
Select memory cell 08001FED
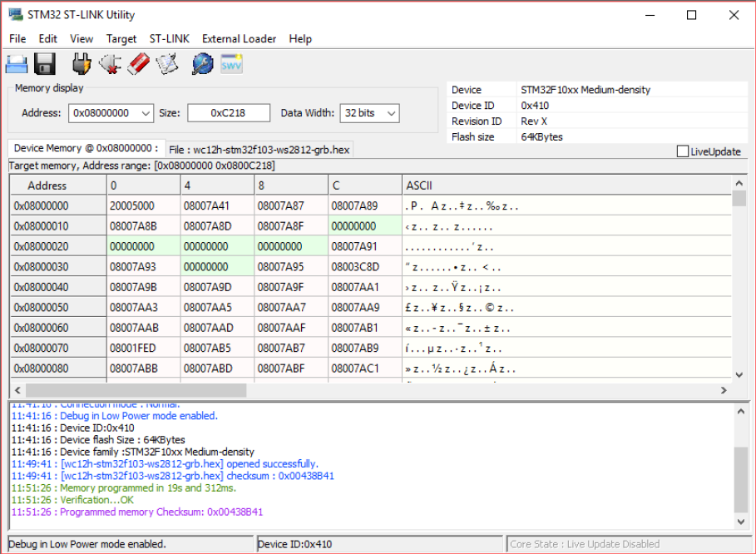(x=143, y=348)
